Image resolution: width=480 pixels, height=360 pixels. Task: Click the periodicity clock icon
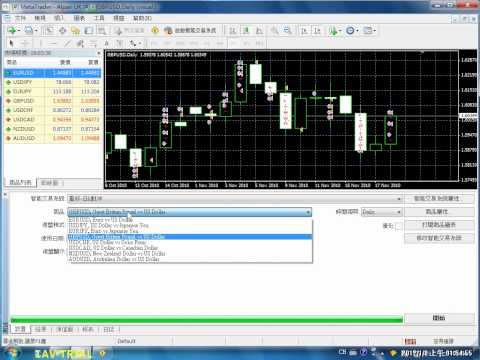pyautogui.click(x=351, y=31)
